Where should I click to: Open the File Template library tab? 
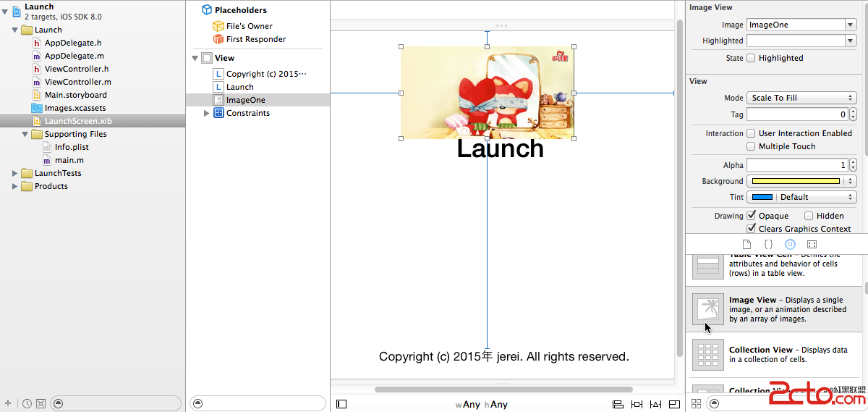click(747, 245)
